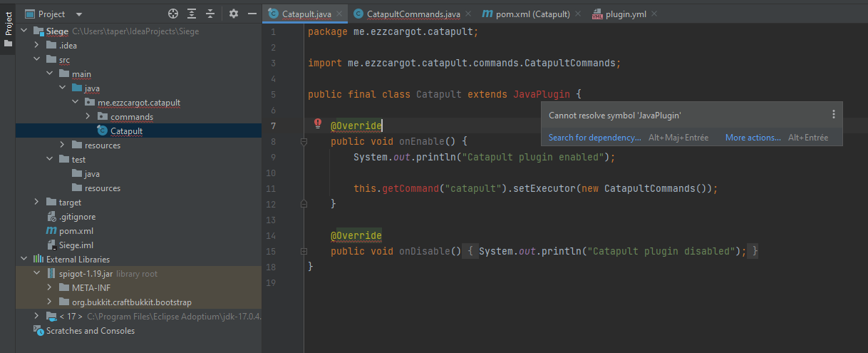Screen dimensions: 868x353
Task: Click the second @Override annotation on line 14
Action: (x=356, y=235)
